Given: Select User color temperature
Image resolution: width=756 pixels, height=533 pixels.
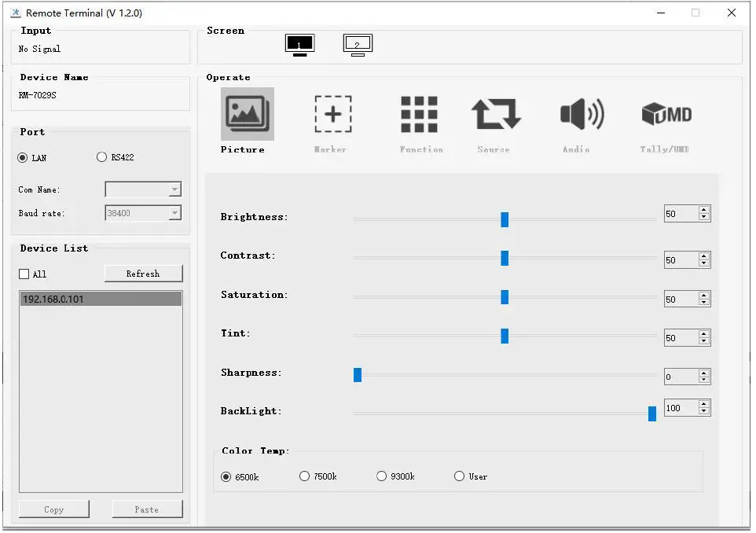Looking at the screenshot, I should [x=459, y=476].
